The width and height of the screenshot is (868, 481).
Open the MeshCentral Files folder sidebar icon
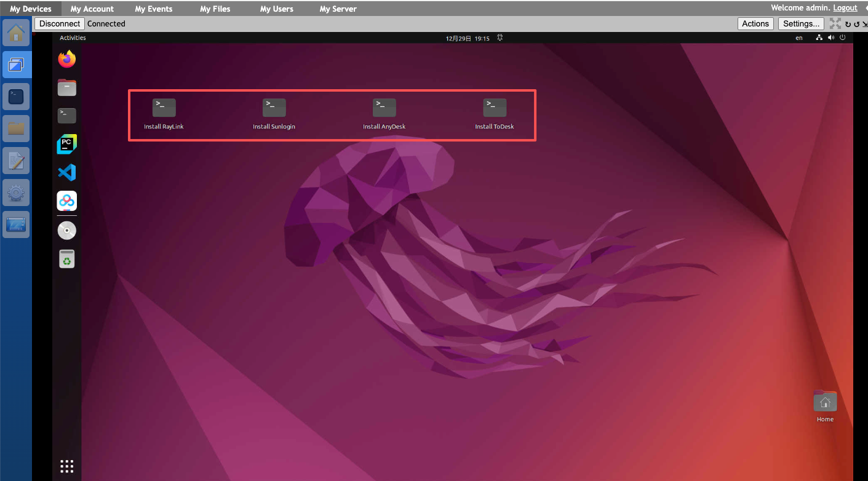pyautogui.click(x=16, y=129)
